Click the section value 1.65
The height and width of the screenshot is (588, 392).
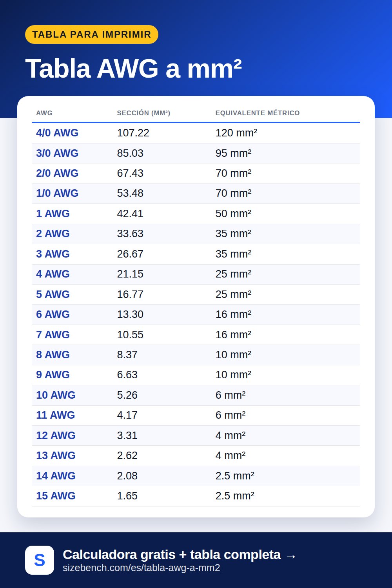[x=127, y=496]
